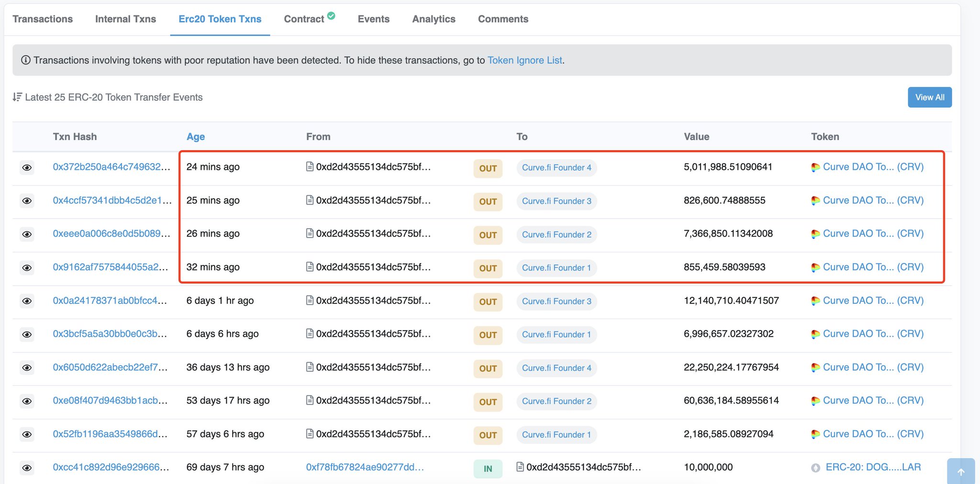The width and height of the screenshot is (980, 484).
Task: Sort by the Age column header
Action: pyautogui.click(x=196, y=137)
